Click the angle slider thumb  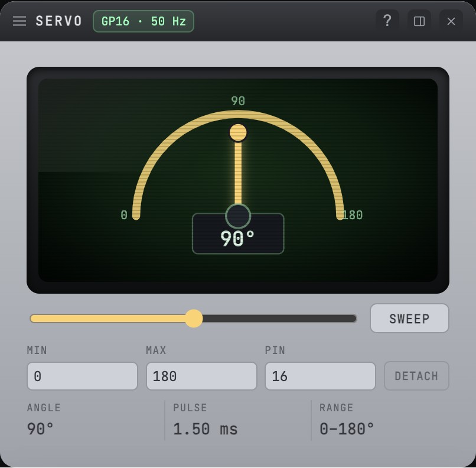194,318
